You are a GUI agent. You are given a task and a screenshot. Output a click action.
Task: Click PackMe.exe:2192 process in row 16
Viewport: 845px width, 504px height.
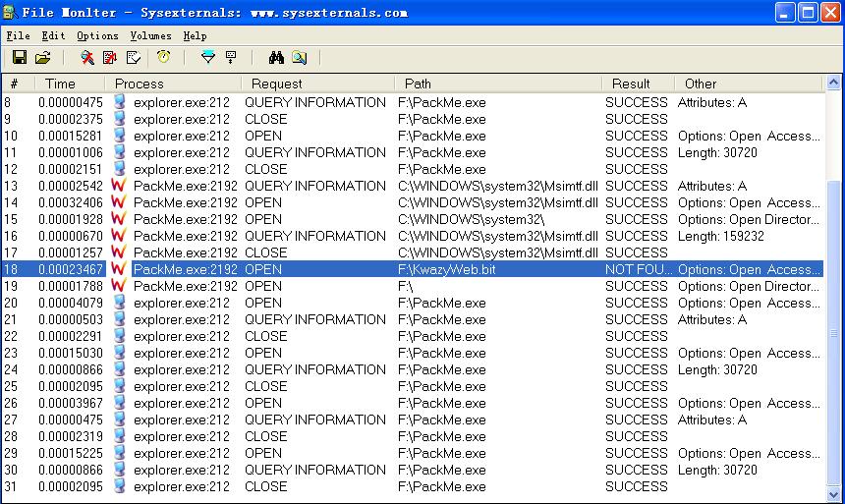[186, 236]
